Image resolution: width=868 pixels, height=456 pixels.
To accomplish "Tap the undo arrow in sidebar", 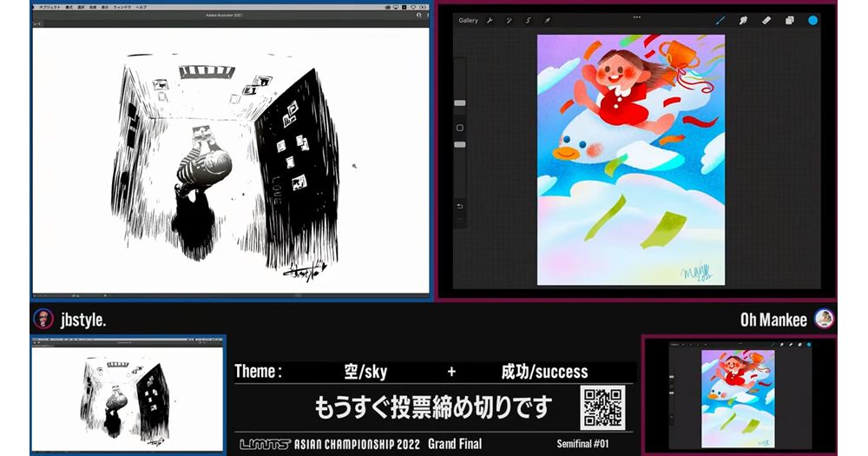I will click(x=460, y=207).
